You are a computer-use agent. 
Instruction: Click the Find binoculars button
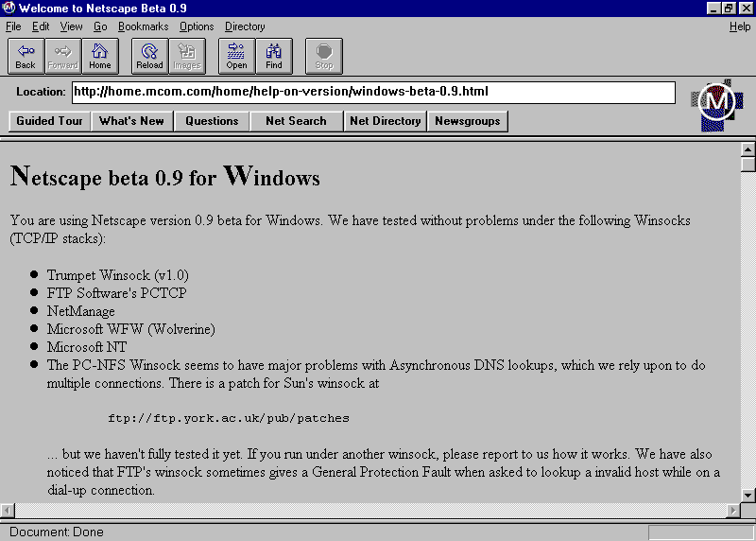pos(274,56)
